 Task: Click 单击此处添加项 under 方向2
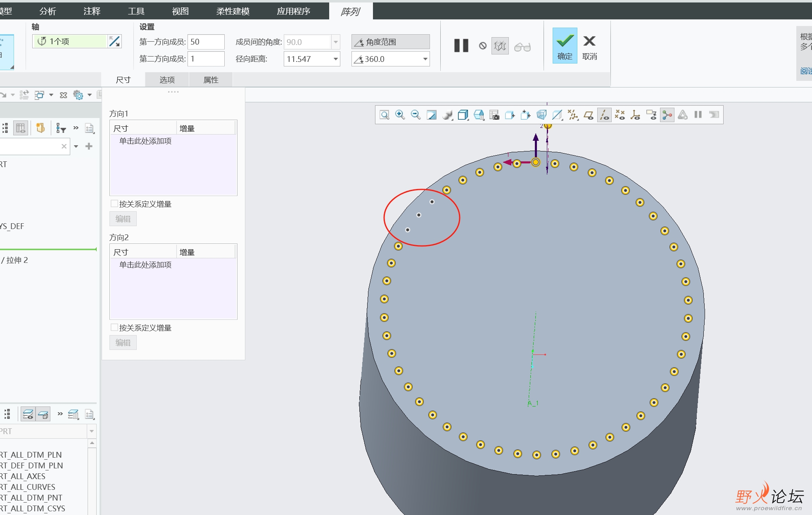click(145, 265)
